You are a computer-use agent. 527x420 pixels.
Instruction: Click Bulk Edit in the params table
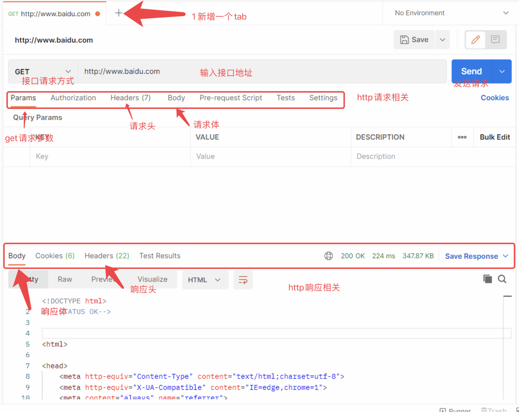click(x=495, y=137)
